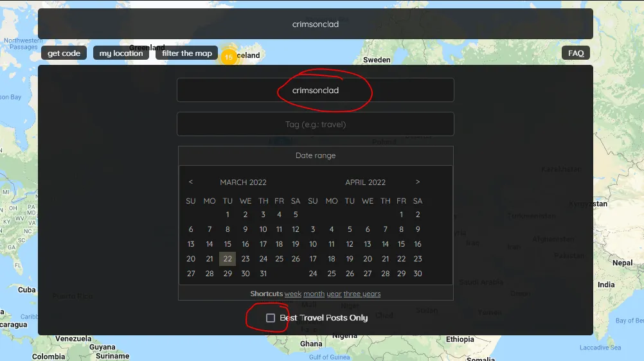Image resolution: width=644 pixels, height=361 pixels.
Task: Click the Nepal label on the map
Action: tap(623, 263)
